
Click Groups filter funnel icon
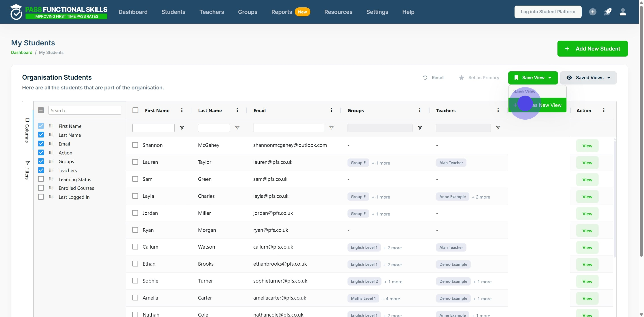click(x=420, y=128)
